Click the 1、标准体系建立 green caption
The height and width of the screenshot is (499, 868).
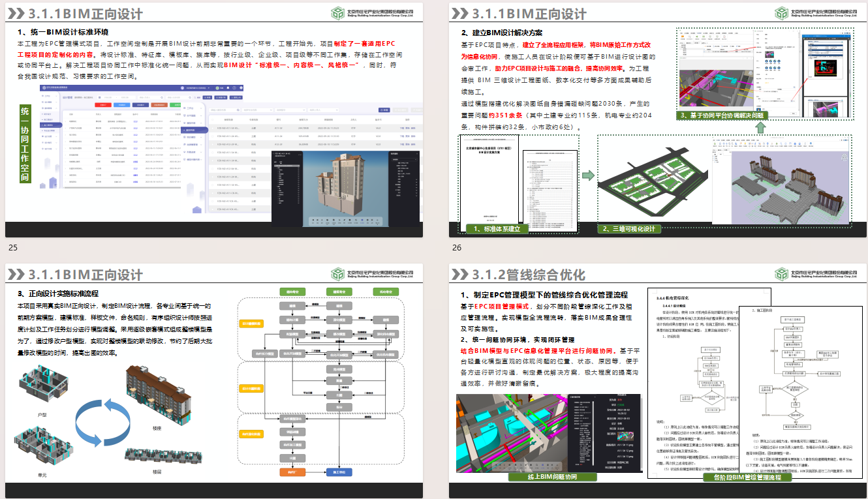(x=497, y=228)
